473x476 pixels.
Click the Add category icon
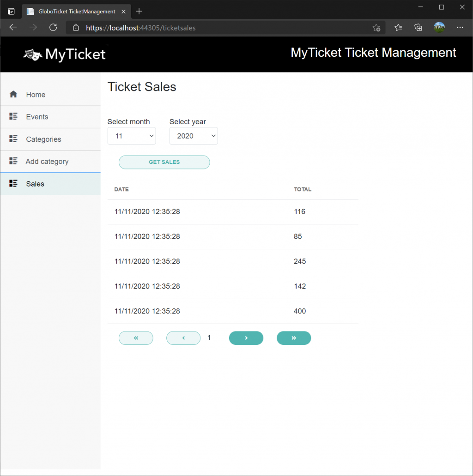(x=13, y=161)
